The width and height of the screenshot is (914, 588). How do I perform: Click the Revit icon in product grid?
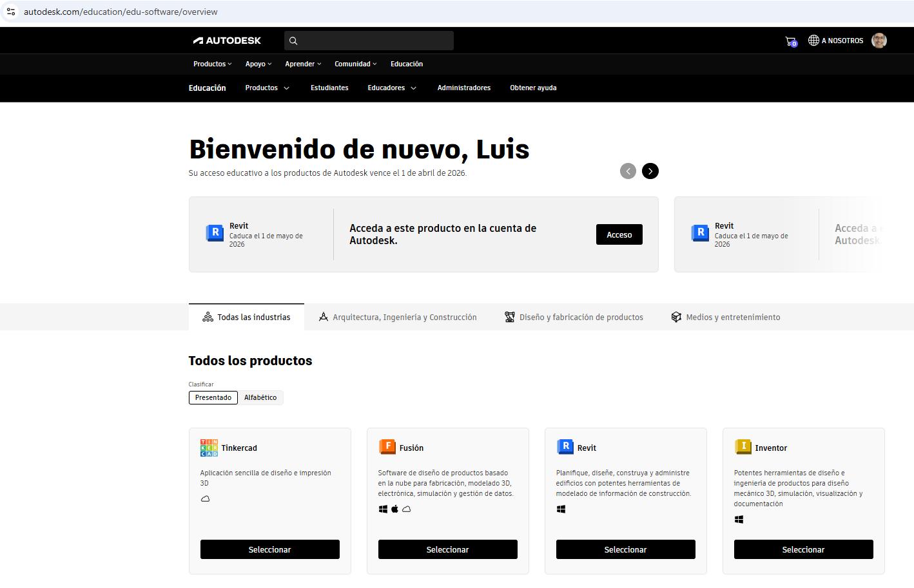(565, 446)
